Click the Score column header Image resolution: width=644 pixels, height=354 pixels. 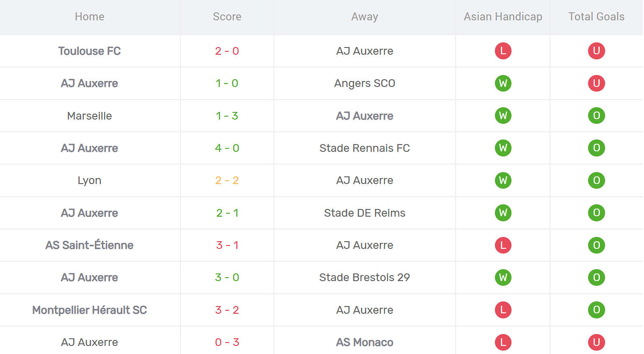(x=227, y=17)
